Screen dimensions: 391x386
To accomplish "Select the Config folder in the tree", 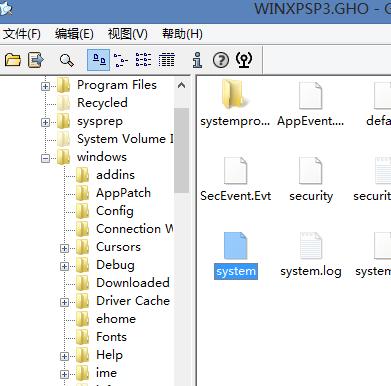I will tap(115, 211).
